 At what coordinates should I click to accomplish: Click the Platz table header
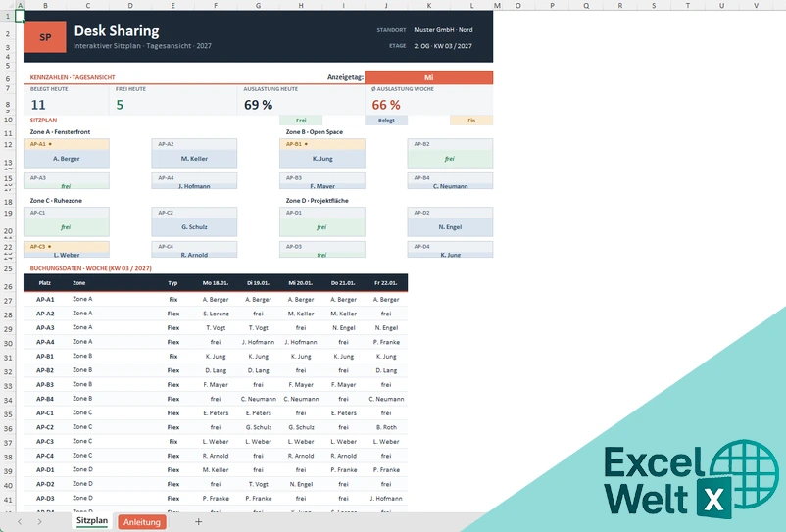(x=45, y=283)
